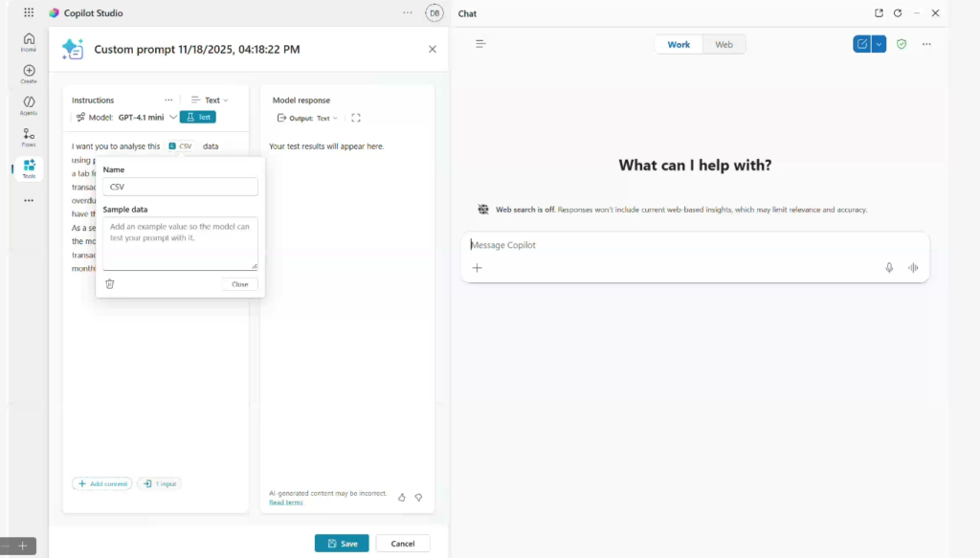Click the 'Model response' heading

301,100
